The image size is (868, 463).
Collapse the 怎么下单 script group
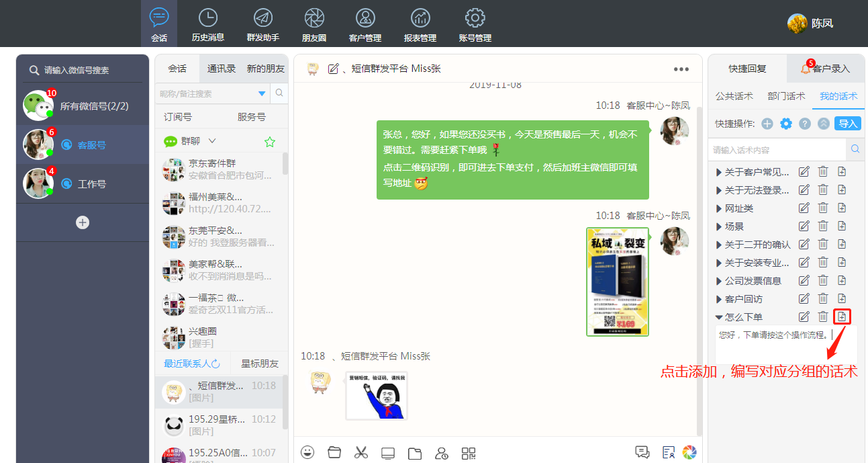[719, 317]
